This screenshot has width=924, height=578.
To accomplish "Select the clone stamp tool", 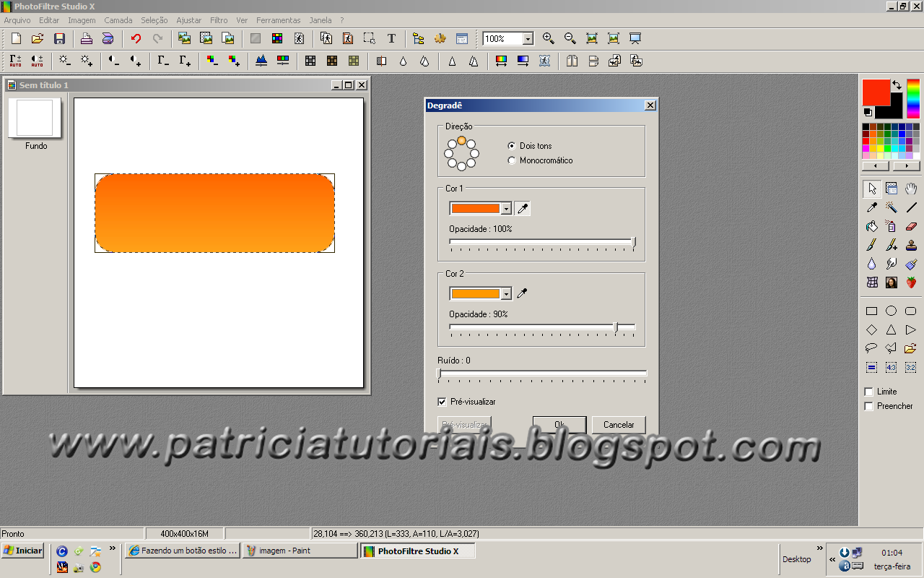I will click(911, 245).
